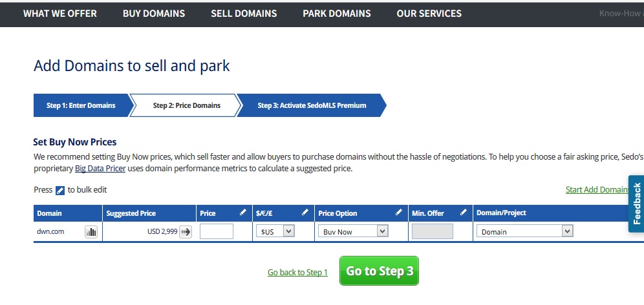Bulk edit currency via $/€/£ pencil icon
The width and height of the screenshot is (644, 305).
point(305,213)
